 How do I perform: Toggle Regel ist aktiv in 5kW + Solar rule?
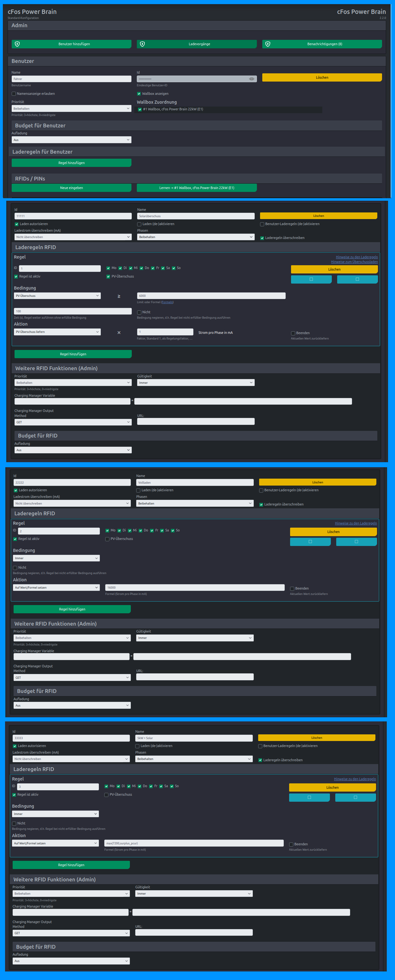click(x=14, y=795)
